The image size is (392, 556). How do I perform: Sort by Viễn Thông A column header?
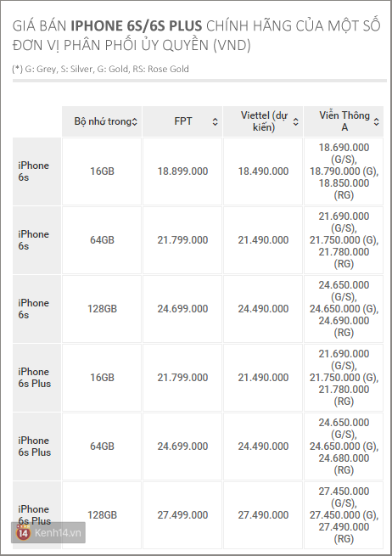344,121
